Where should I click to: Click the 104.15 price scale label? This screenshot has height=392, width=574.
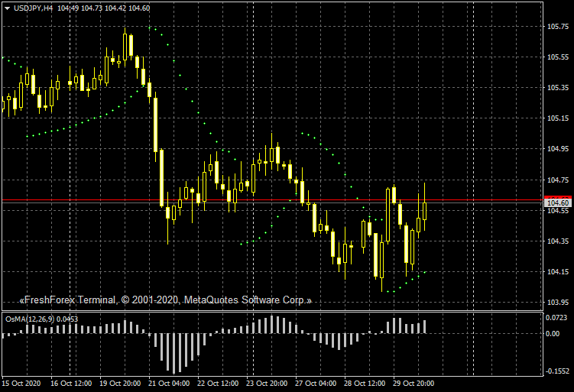coord(558,271)
